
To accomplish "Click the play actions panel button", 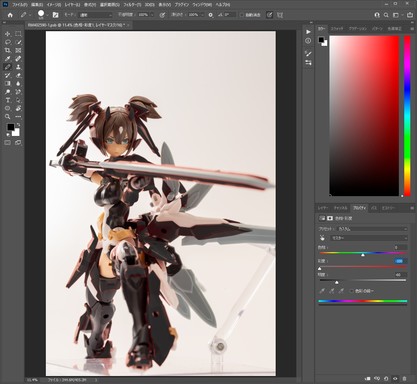I will [x=308, y=32].
